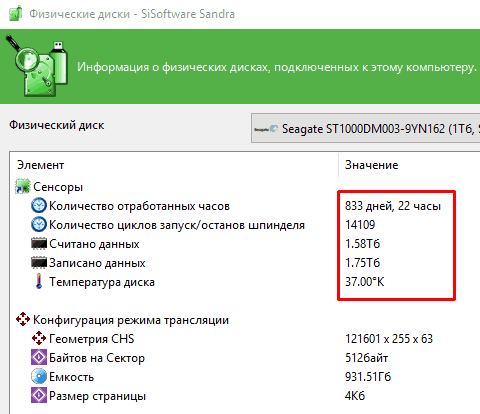Image resolution: width=480 pixels, height=414 pixels.
Task: Click the 'Значение' column header
Action: coord(371,165)
